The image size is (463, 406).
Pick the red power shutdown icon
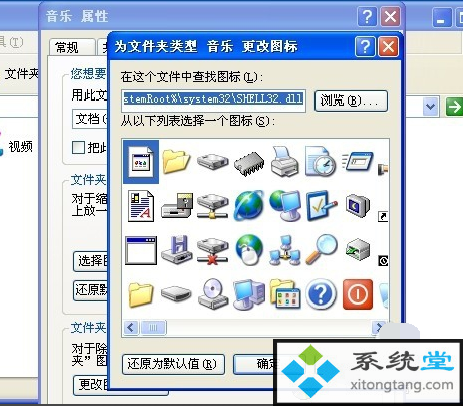coord(357,294)
